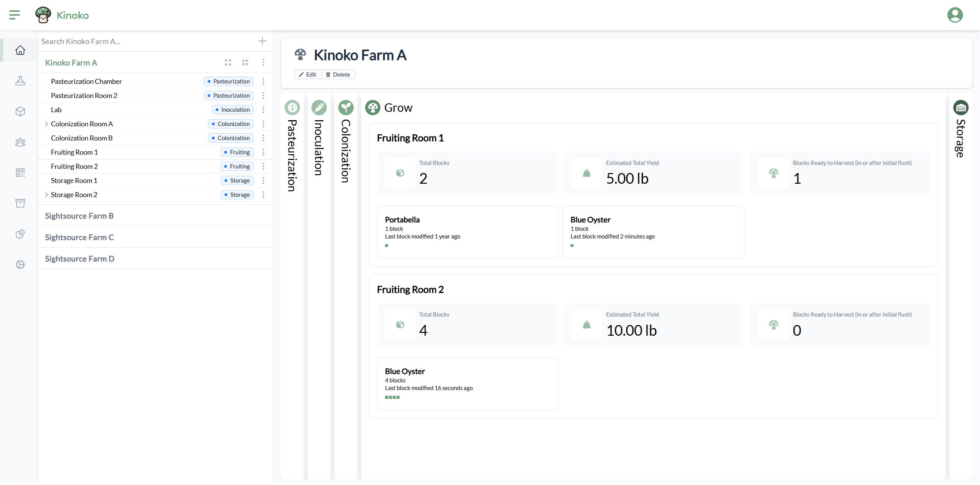The width and height of the screenshot is (980, 485).
Task: Click the Edit button for Kinoko Farm A
Action: pos(308,75)
